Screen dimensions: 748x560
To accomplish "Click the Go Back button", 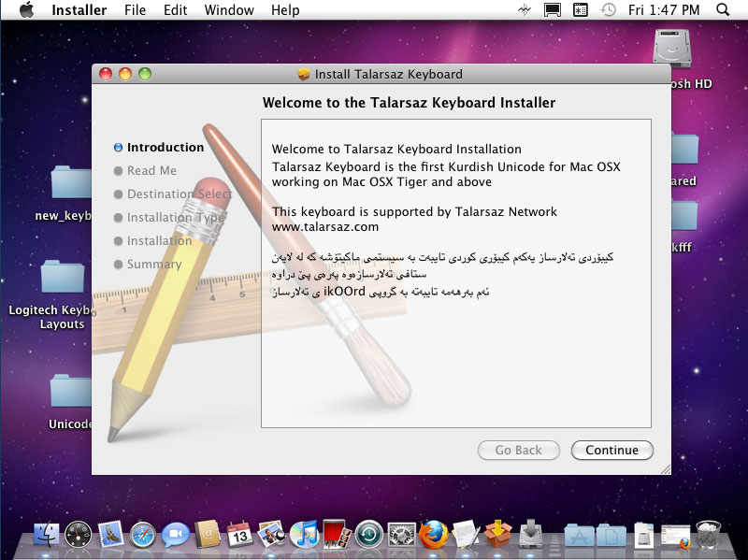I will click(519, 451).
